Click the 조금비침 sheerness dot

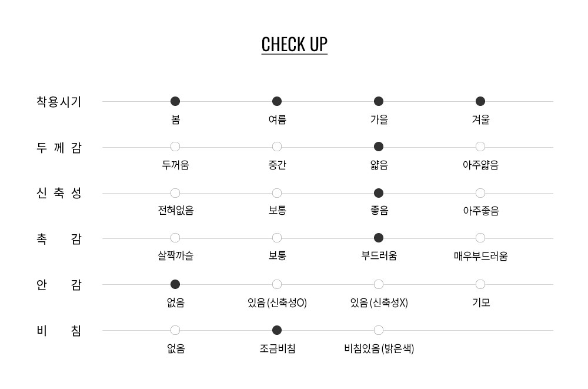(x=277, y=330)
